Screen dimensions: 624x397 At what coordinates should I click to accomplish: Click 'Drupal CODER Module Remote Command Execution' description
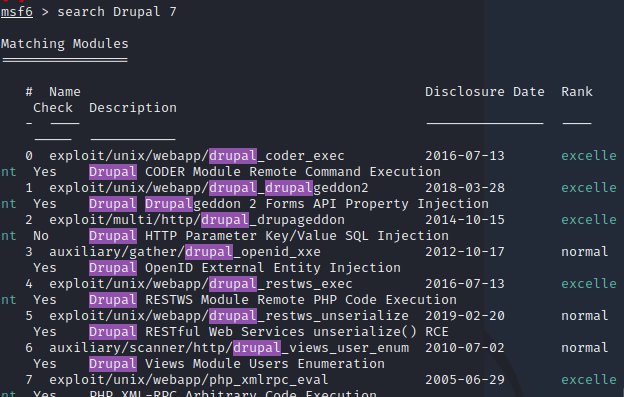pyautogui.click(x=265, y=172)
